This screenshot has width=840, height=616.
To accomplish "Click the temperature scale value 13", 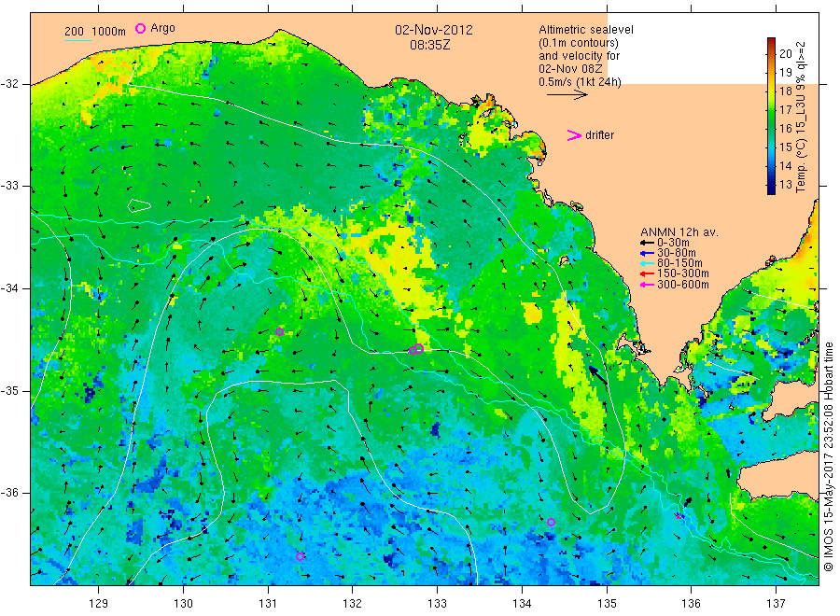I will coord(785,184).
